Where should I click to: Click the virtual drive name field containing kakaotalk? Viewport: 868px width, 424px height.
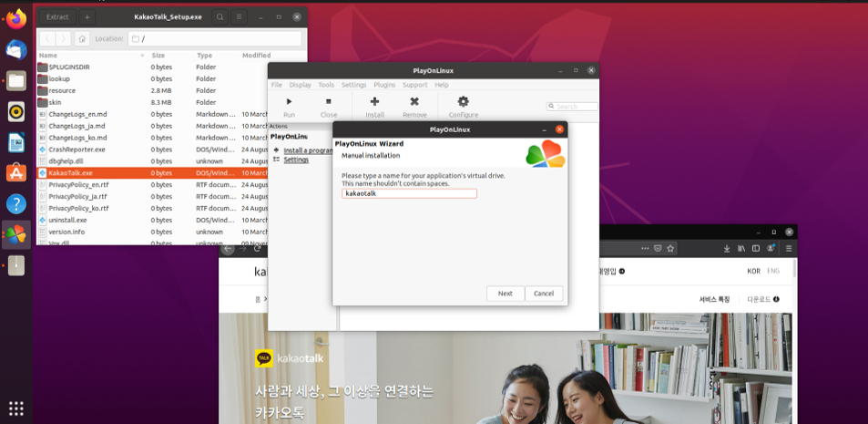409,193
